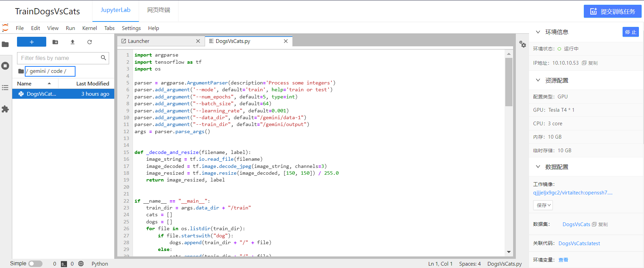Sort files by Last Modified column
Image resolution: width=644 pixels, height=268 pixels.
coord(86,83)
